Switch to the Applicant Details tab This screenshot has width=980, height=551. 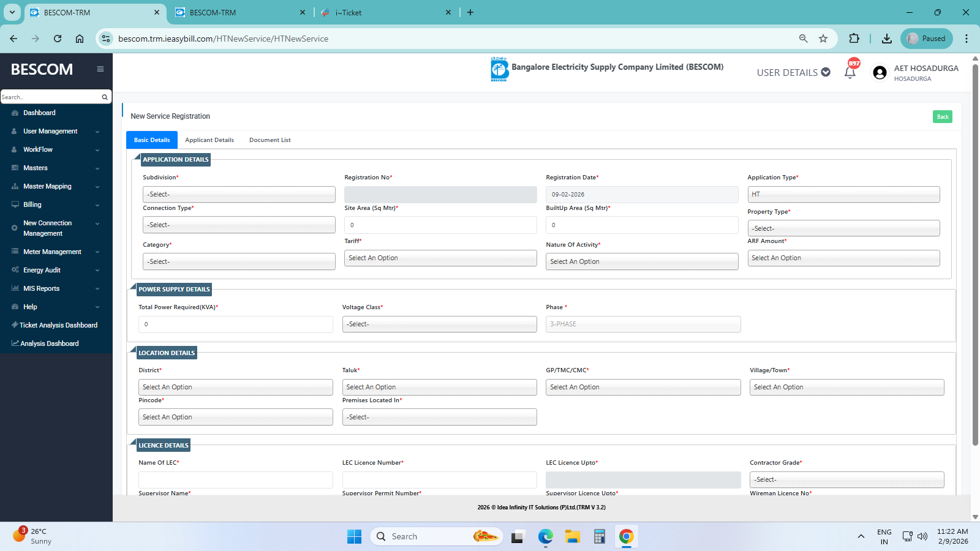click(209, 140)
